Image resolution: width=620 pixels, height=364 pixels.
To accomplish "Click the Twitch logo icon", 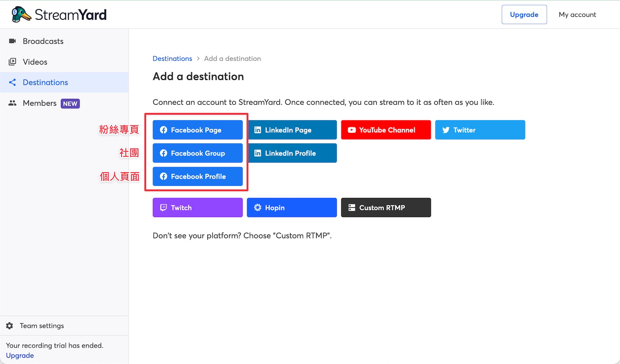I will [163, 208].
